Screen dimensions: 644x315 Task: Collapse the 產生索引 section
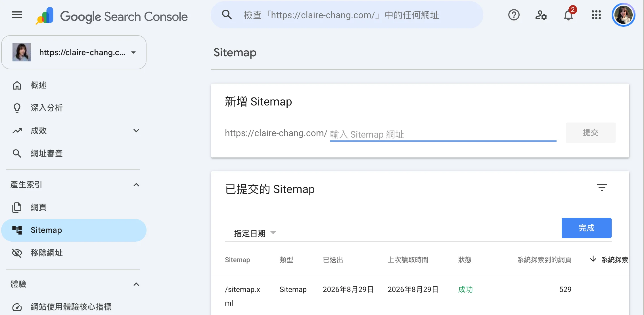pos(136,185)
